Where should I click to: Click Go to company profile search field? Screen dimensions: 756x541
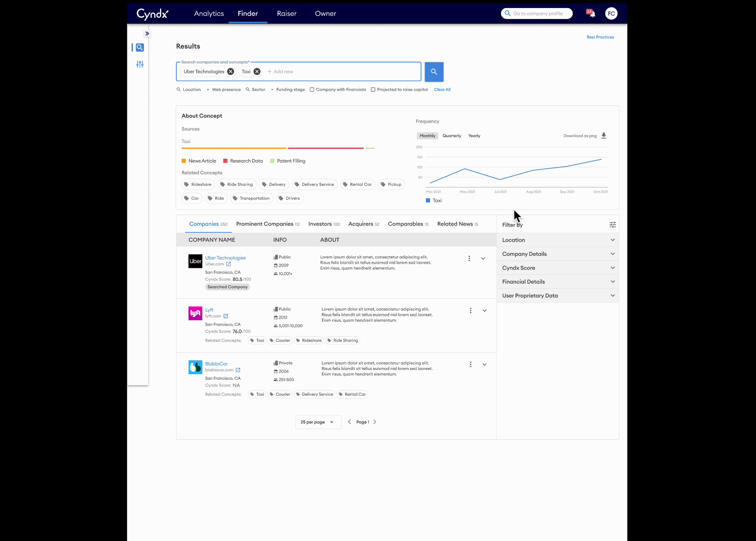[537, 14]
